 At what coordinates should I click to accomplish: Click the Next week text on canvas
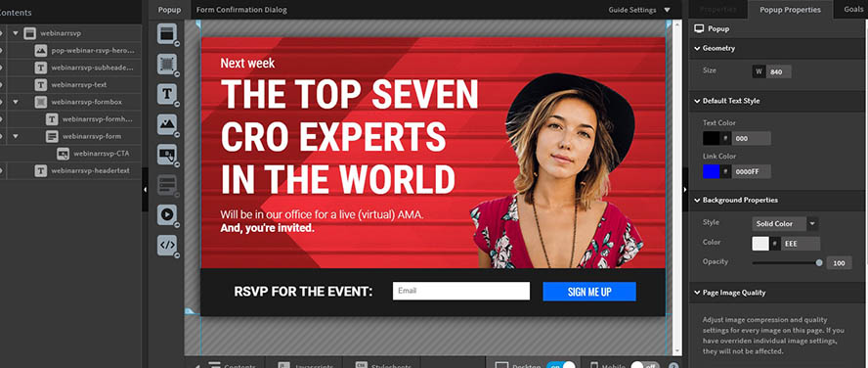click(247, 64)
